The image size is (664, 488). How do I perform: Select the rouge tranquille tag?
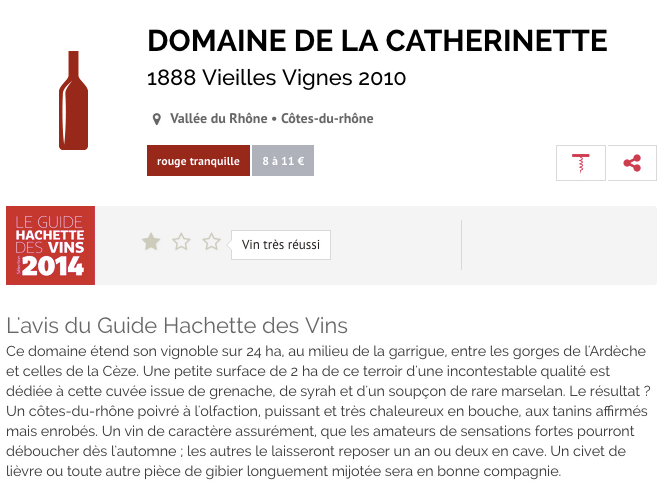click(198, 161)
